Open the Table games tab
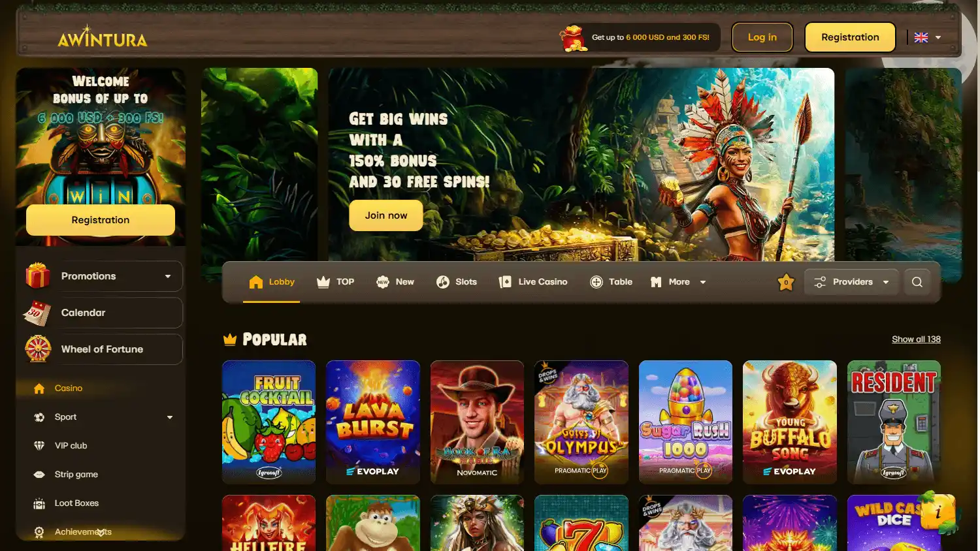 pos(612,282)
